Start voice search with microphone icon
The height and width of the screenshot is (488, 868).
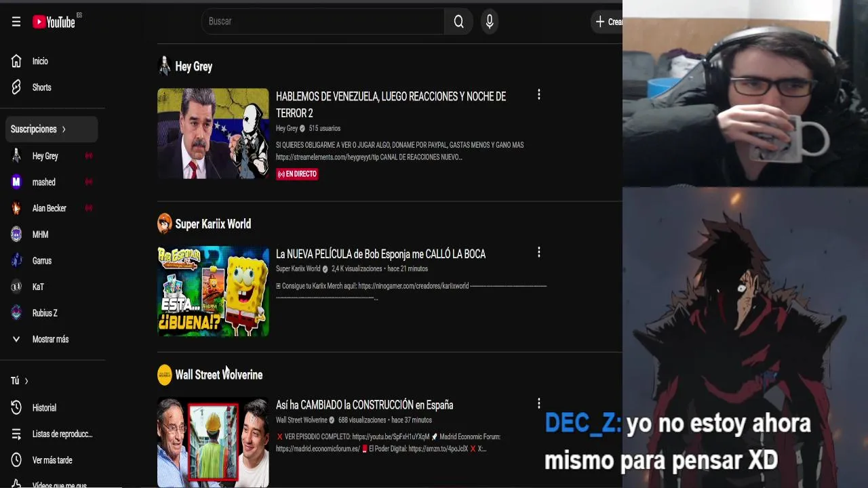490,22
